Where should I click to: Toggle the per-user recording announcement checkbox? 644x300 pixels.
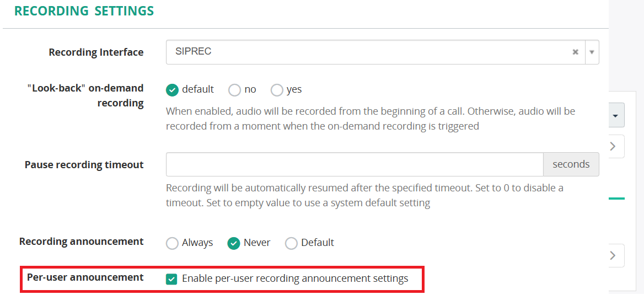171,279
